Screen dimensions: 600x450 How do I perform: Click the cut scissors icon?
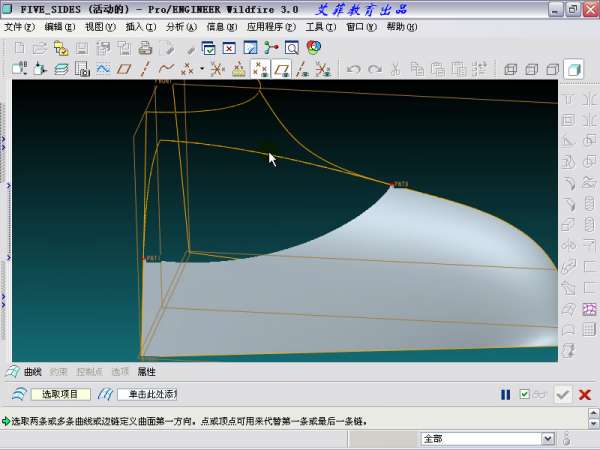(x=395, y=69)
